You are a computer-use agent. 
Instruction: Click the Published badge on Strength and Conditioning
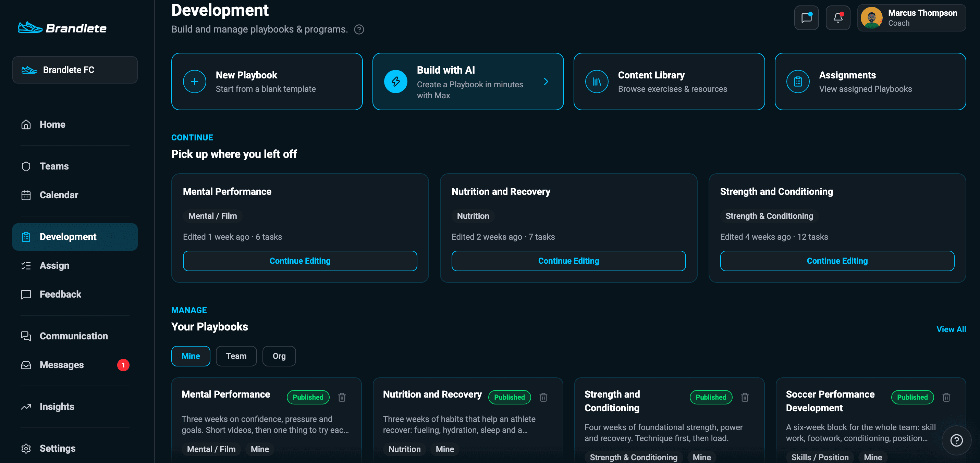click(x=711, y=397)
